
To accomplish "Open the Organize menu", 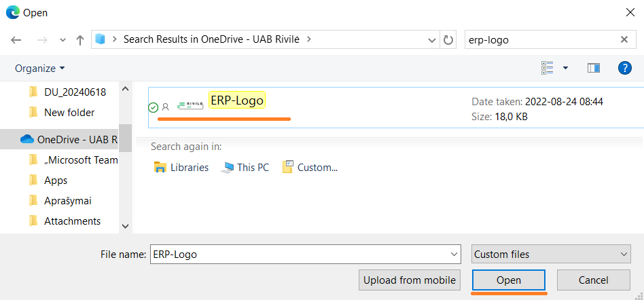I will [x=40, y=69].
